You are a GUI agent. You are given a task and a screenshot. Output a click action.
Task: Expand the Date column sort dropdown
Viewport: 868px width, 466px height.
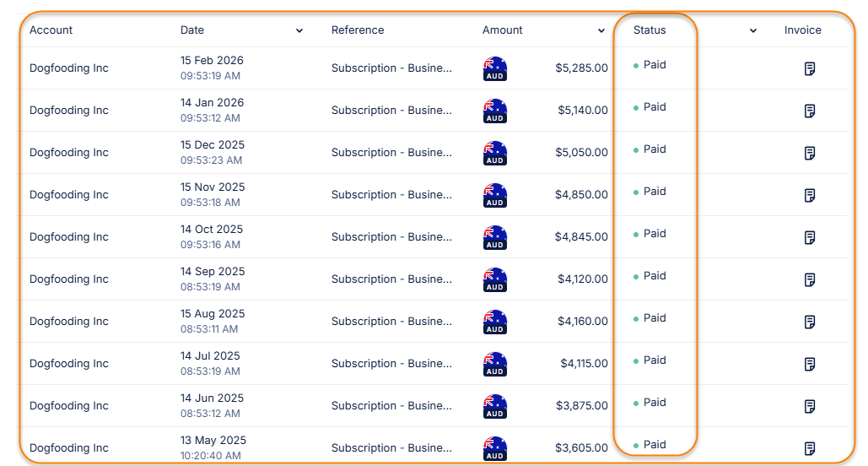299,31
